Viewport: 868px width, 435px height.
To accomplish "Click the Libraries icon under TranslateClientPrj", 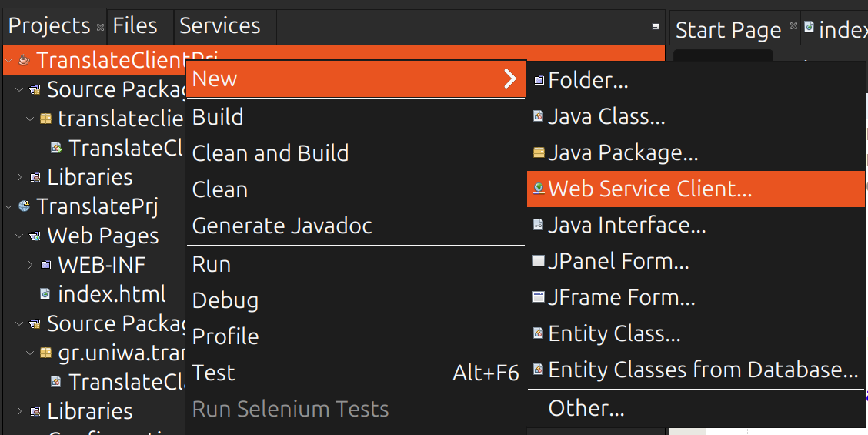I will pyautogui.click(x=35, y=177).
